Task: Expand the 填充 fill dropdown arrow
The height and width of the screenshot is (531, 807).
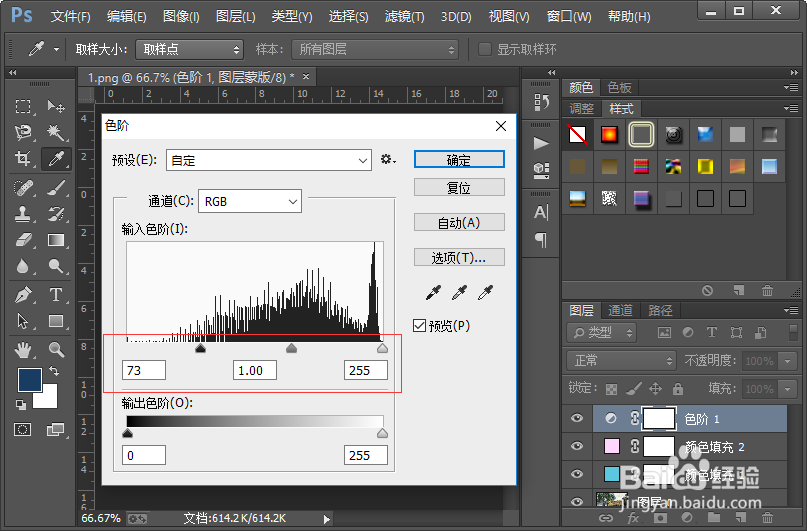Action: click(x=787, y=389)
